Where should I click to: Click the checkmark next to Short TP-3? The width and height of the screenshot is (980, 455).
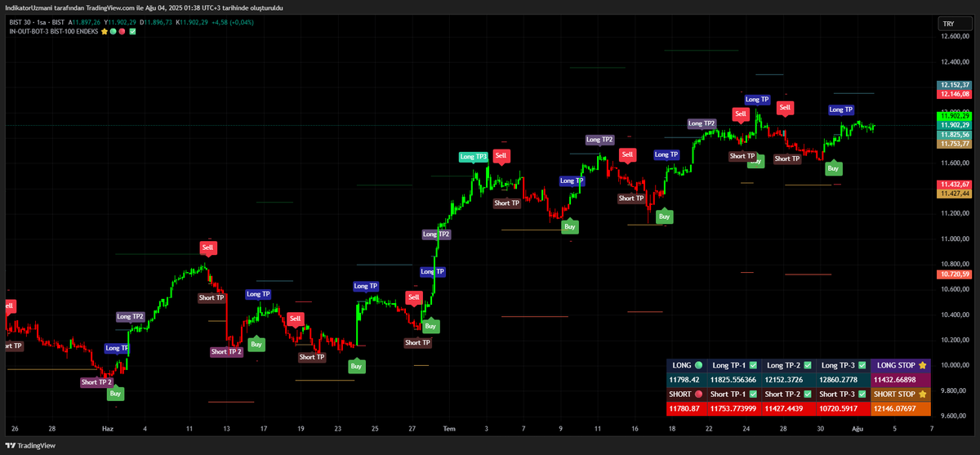coord(862,395)
